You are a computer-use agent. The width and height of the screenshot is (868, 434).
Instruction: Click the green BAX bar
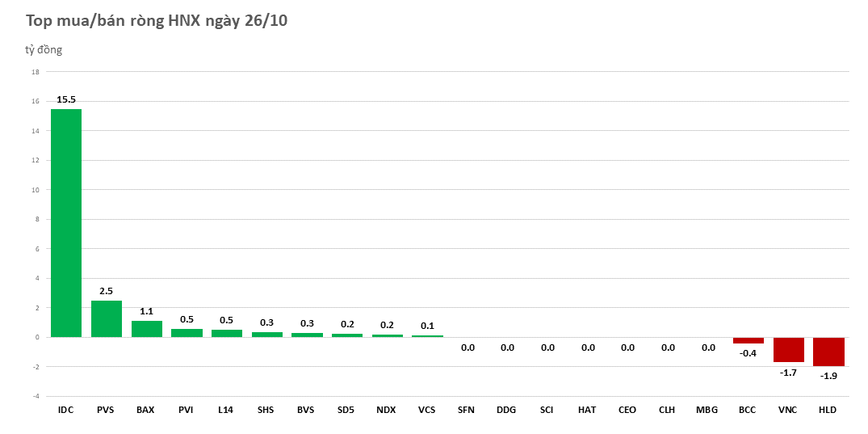(146, 329)
